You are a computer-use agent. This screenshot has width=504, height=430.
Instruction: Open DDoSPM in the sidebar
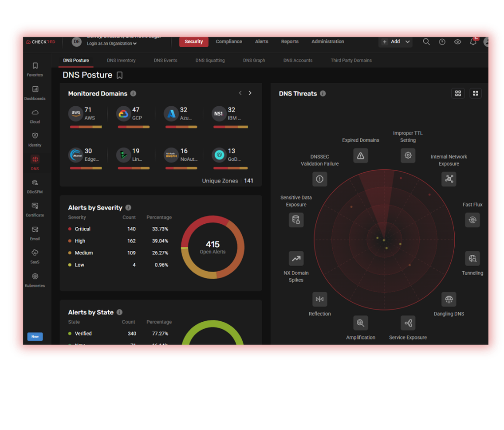[x=35, y=186]
